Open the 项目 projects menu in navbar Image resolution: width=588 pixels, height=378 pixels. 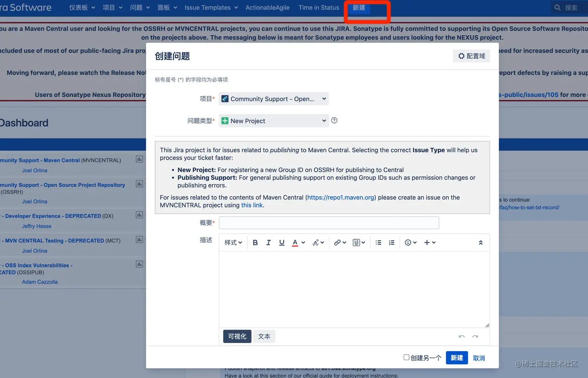[112, 7]
